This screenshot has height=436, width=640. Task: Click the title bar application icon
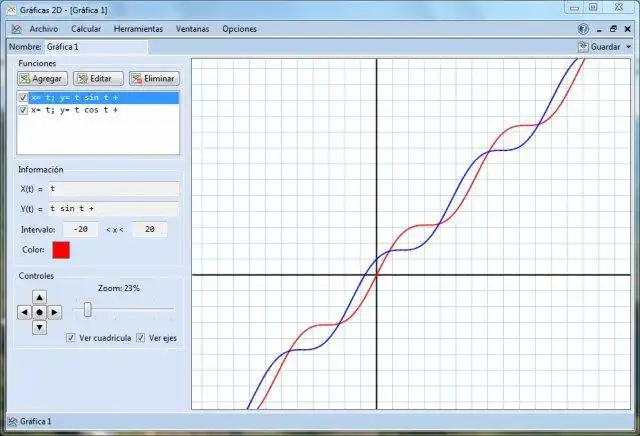click(11, 10)
